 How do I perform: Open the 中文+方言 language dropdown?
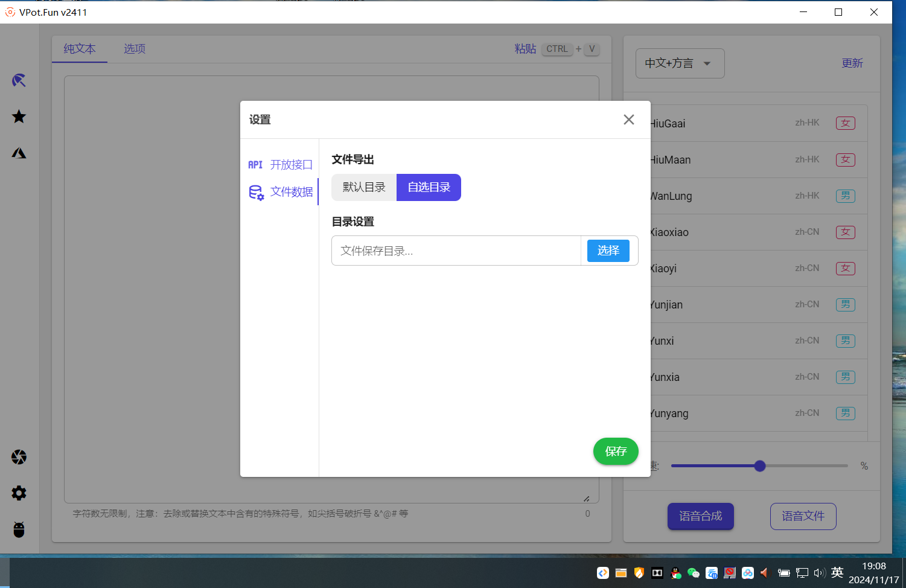pos(680,63)
